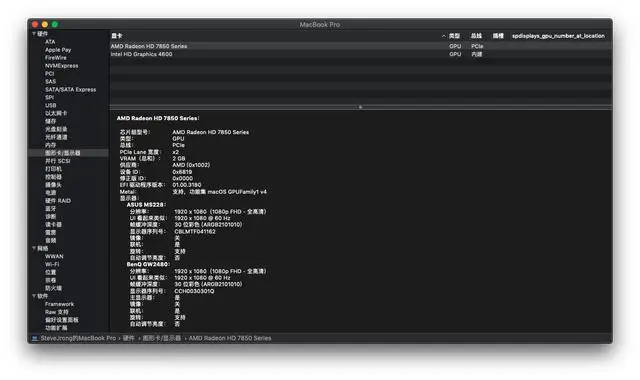
Task: Click the spdisplays_gpu_number_at_location column header
Action: tap(558, 36)
